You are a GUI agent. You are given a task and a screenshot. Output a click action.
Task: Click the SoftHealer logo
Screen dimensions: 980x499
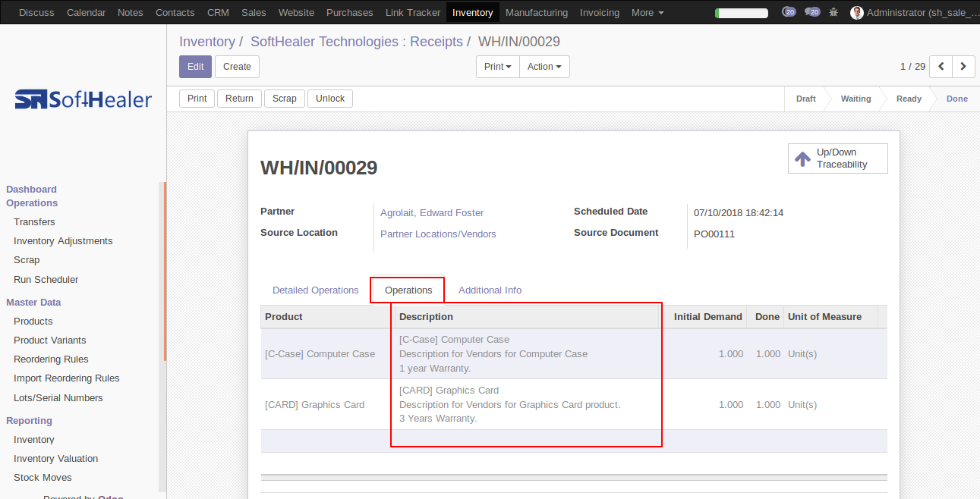83,99
